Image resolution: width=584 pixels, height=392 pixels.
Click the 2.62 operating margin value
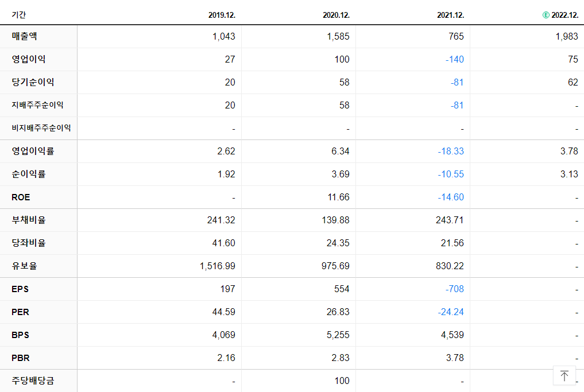click(x=226, y=151)
